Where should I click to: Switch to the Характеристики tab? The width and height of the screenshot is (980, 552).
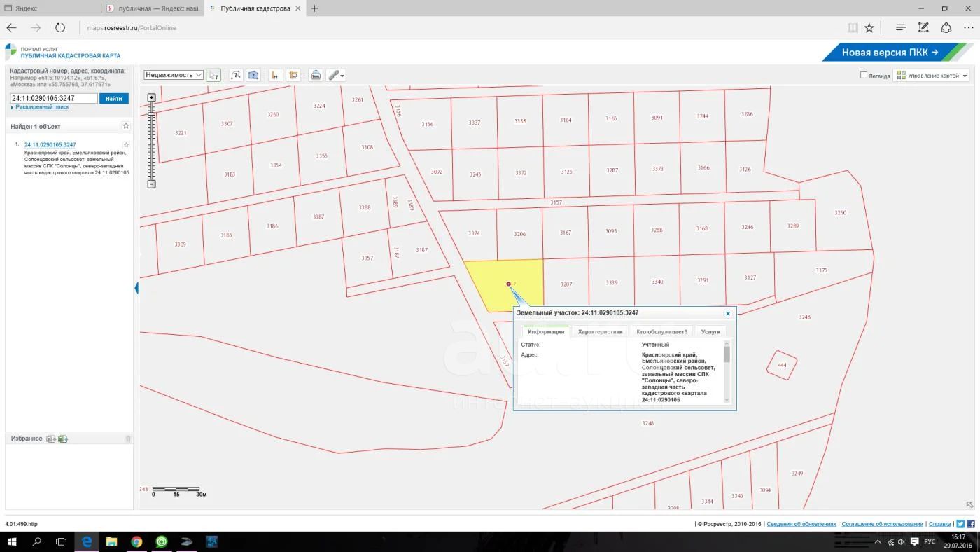pyautogui.click(x=600, y=331)
